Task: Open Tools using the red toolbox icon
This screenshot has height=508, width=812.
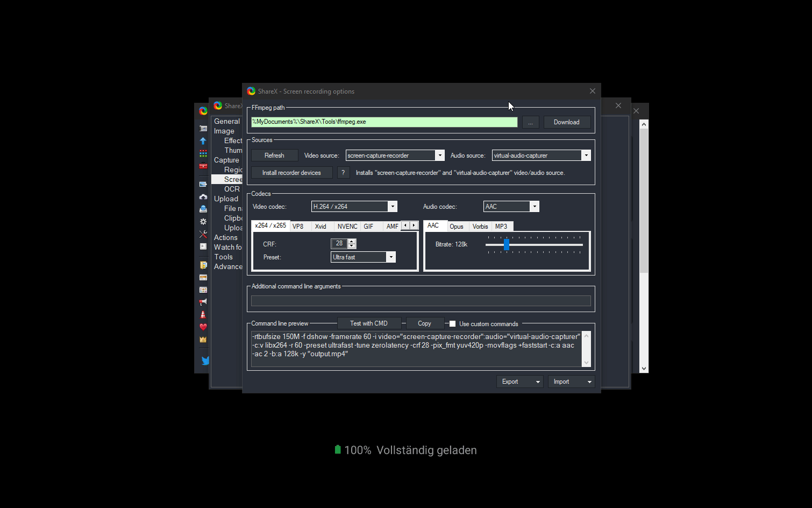Action: 203,166
